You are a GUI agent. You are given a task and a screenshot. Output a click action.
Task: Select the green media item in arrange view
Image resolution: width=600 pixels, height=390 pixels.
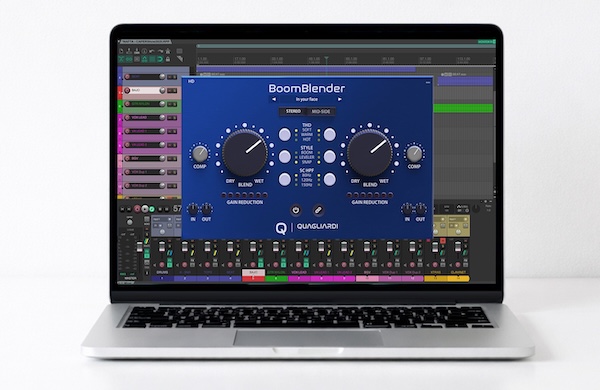(x=463, y=108)
